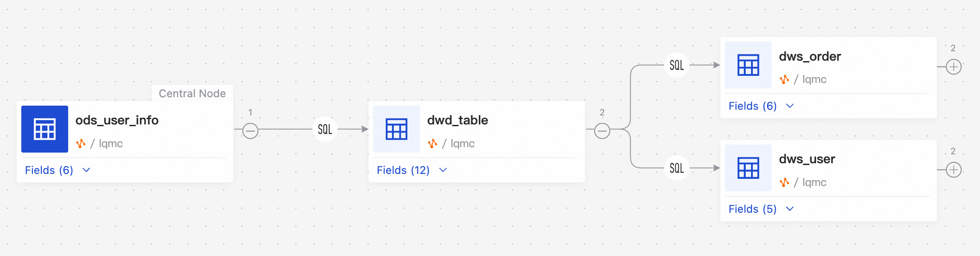This screenshot has width=980, height=256.
Task: Click the dws_order table icon
Action: [748, 65]
